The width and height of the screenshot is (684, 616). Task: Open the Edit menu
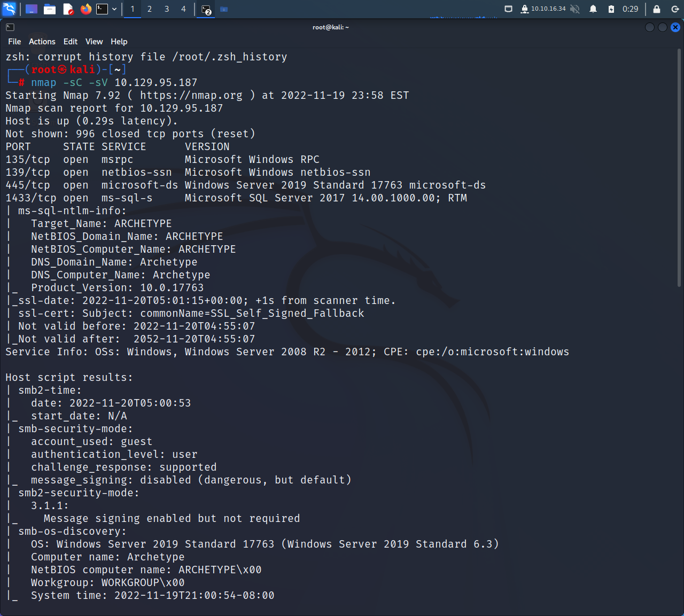(71, 42)
